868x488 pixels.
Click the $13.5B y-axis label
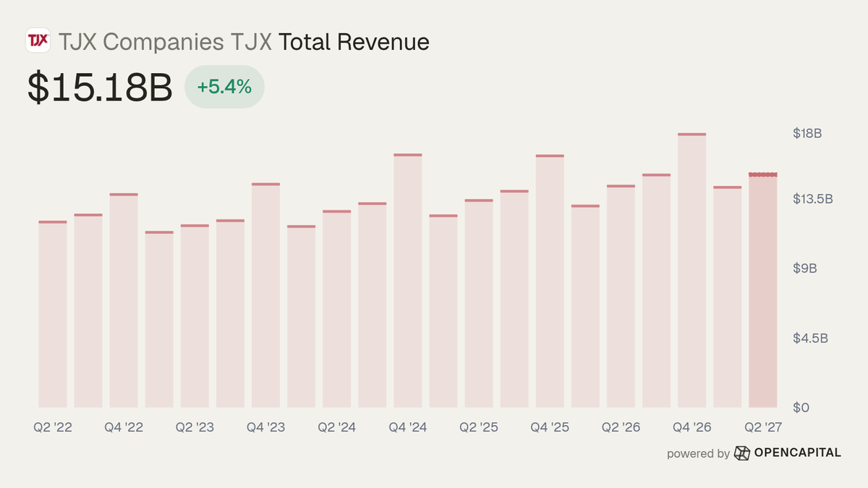click(813, 199)
